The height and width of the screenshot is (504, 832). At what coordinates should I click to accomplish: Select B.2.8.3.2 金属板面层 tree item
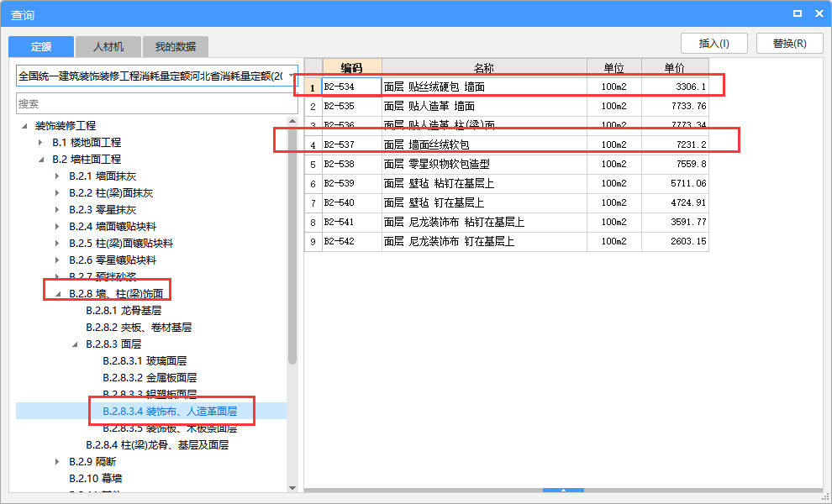tap(150, 378)
